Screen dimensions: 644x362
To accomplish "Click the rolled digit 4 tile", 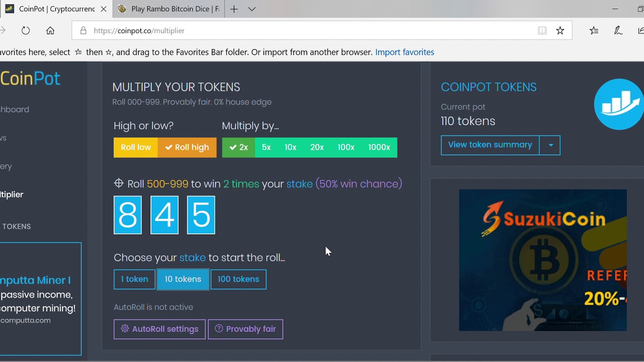I will point(165,215).
